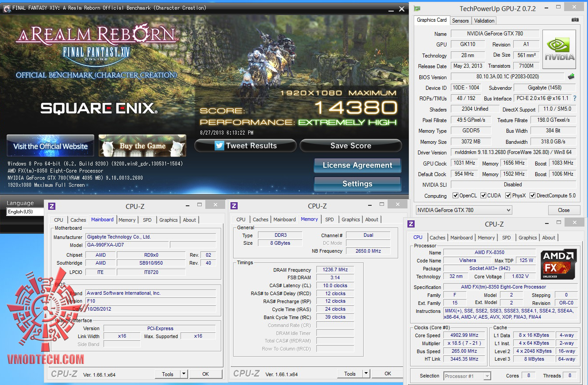588x385 pixels.
Task: Click the Save Score button
Action: pos(351,146)
